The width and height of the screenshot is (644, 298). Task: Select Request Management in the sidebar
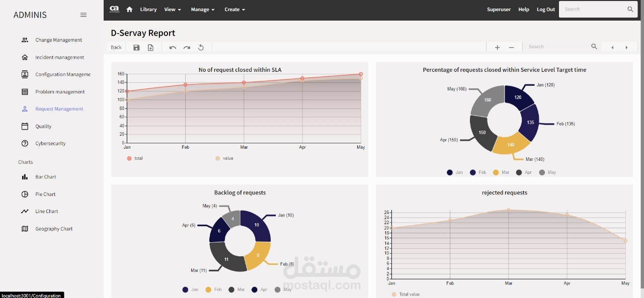point(58,109)
